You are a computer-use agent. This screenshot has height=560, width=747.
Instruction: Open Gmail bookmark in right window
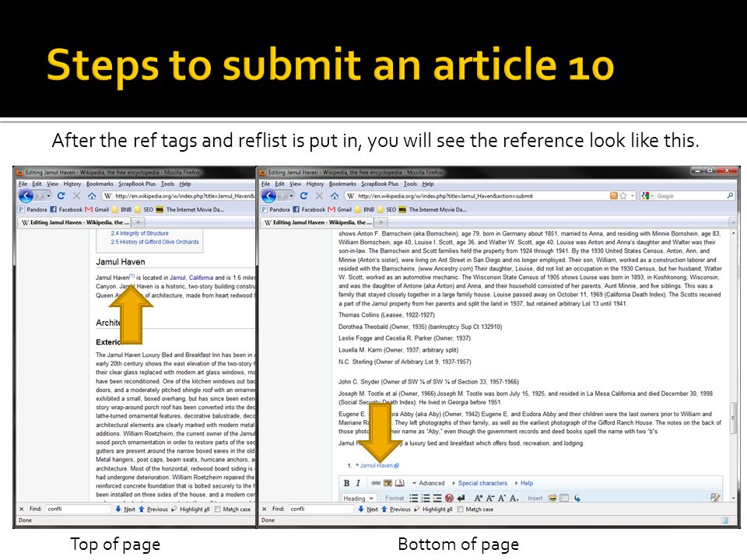tap(340, 209)
